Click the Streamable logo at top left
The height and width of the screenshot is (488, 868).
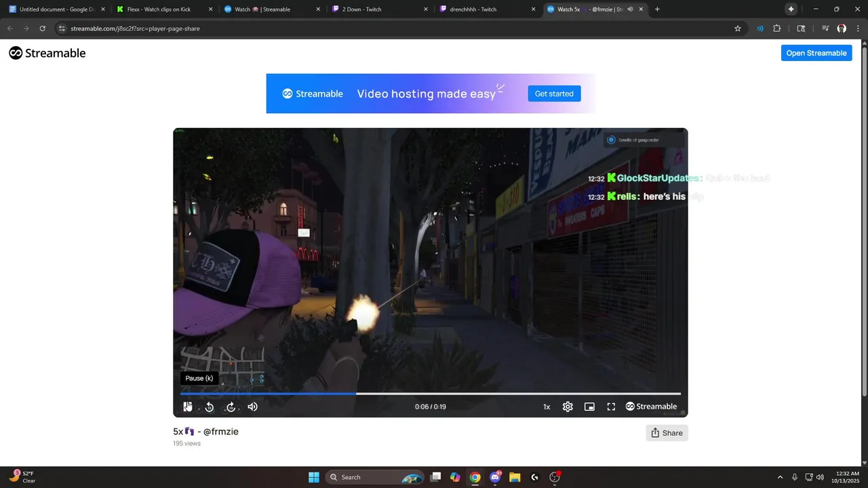(x=47, y=53)
